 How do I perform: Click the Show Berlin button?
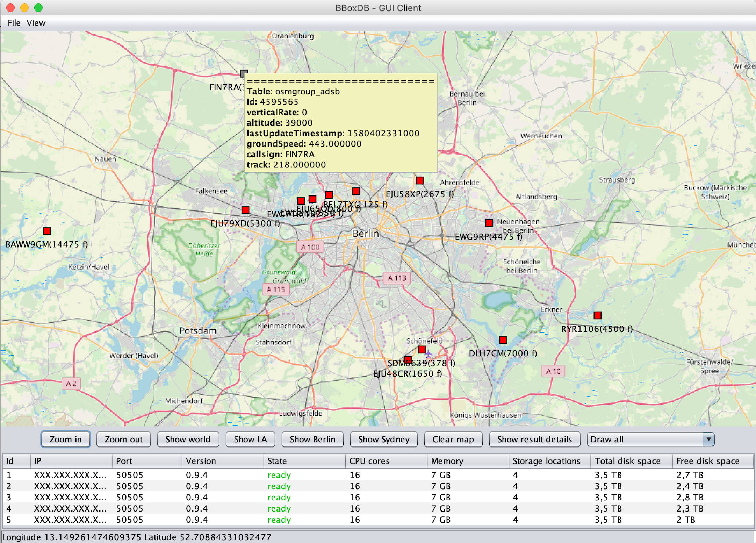point(312,439)
